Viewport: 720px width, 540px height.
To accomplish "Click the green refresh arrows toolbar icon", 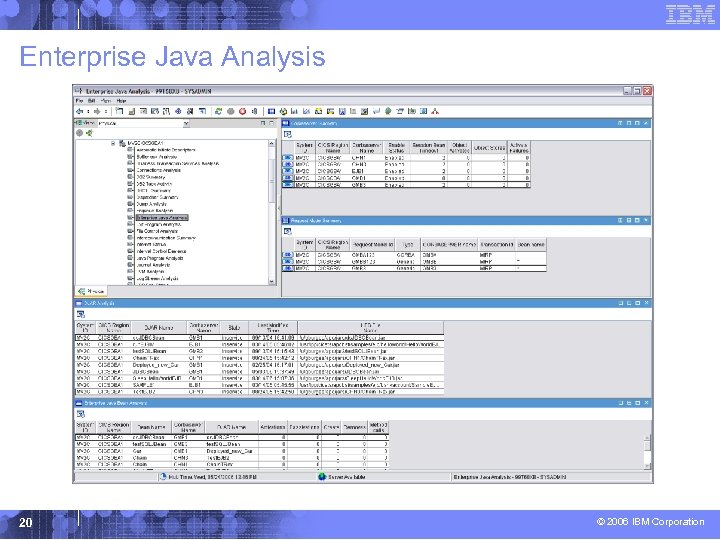I will pyautogui.click(x=219, y=111).
